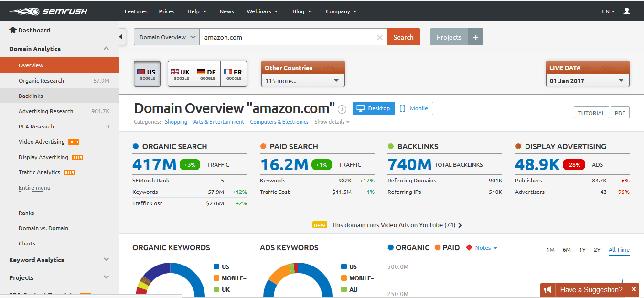Toggle Notes on the traffic chart
Screen dimensions: 644x298
[x=483, y=247]
